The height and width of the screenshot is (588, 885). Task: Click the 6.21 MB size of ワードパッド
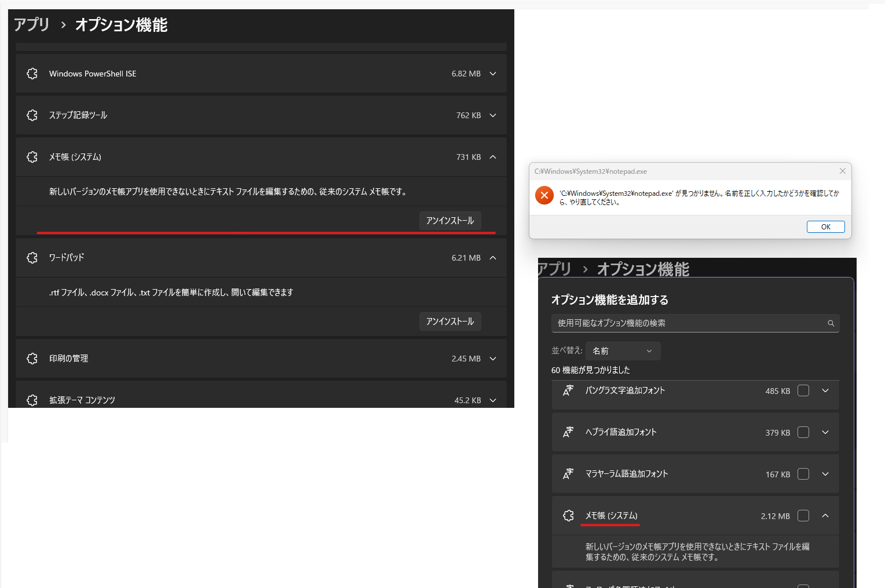point(466,258)
